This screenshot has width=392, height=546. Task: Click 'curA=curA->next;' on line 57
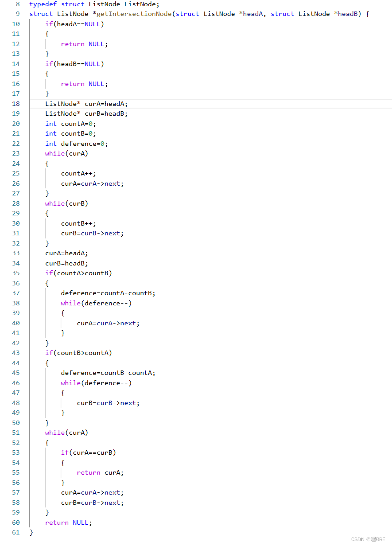93,492
